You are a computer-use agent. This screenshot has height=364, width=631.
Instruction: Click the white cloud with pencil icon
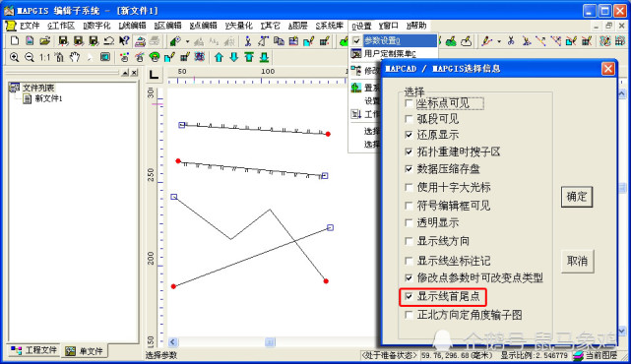[x=466, y=40]
